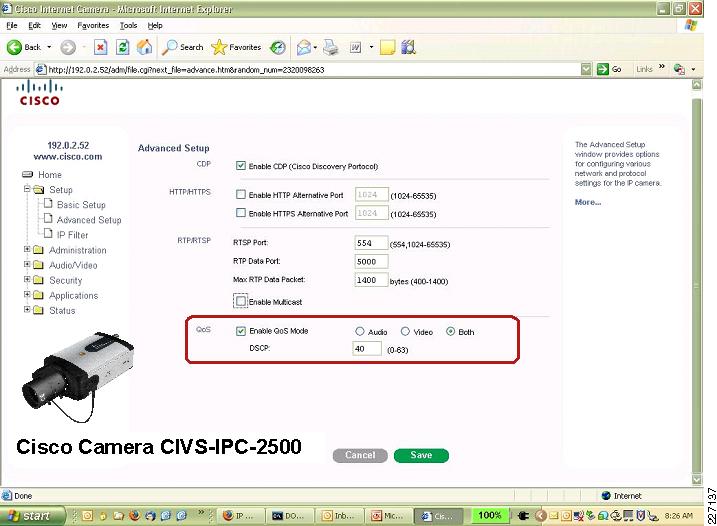Click the RTP Data Port field
Image resolution: width=717 pixels, height=526 pixels.
point(371,261)
